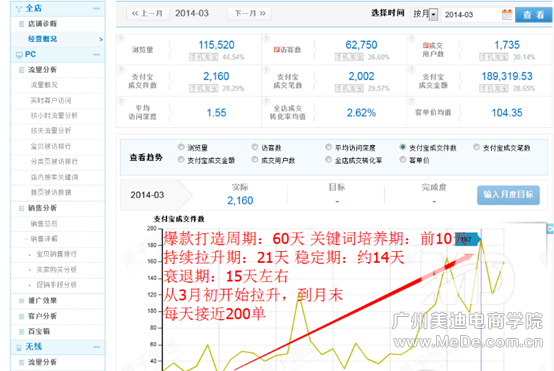Click help icon in 全店成交转化率均值 cell

coord(266,101)
